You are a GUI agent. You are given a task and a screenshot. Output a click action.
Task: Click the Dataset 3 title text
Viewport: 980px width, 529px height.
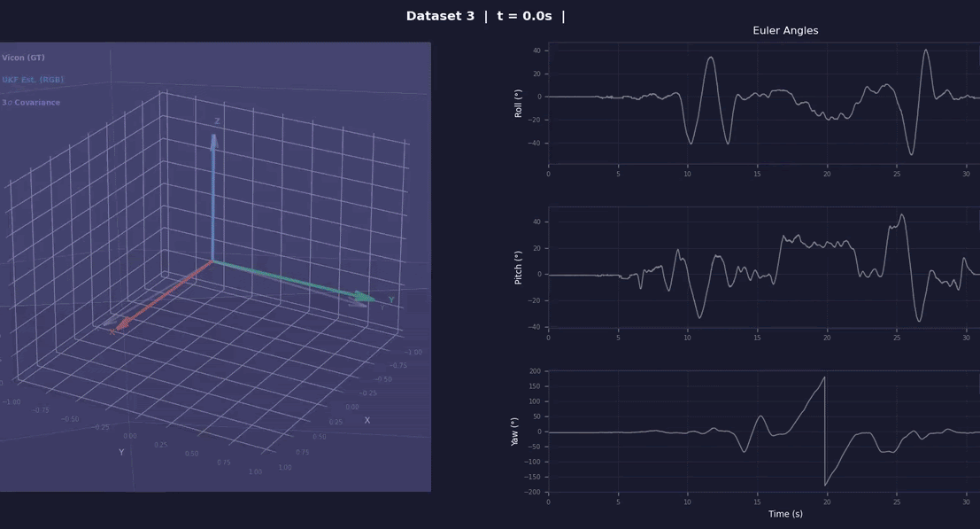pyautogui.click(x=440, y=16)
